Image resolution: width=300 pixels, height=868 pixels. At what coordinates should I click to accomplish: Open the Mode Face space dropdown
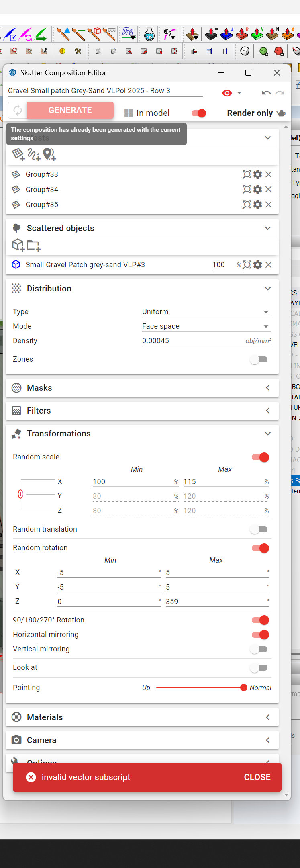pos(206,327)
